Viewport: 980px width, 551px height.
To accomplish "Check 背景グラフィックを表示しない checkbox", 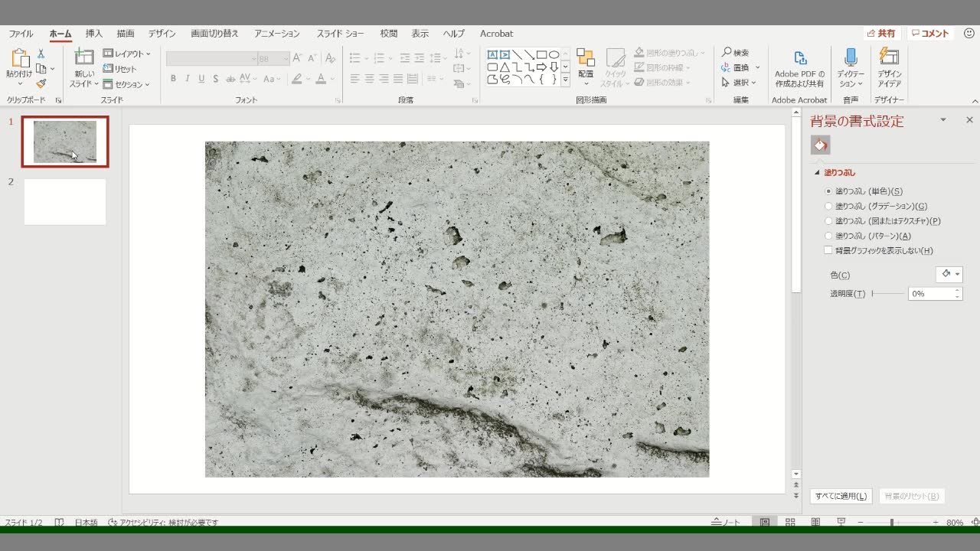I will [x=828, y=250].
